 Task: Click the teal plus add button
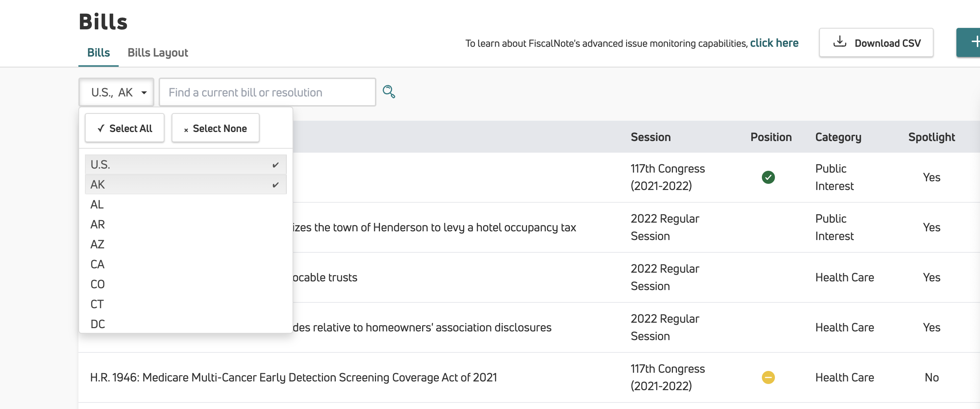(x=969, y=42)
